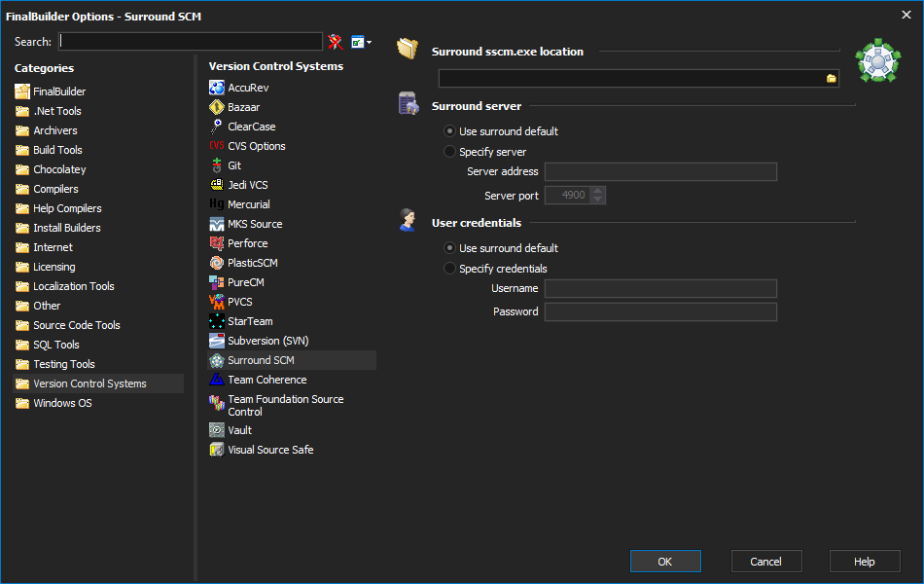Click the Vault icon

click(x=217, y=430)
